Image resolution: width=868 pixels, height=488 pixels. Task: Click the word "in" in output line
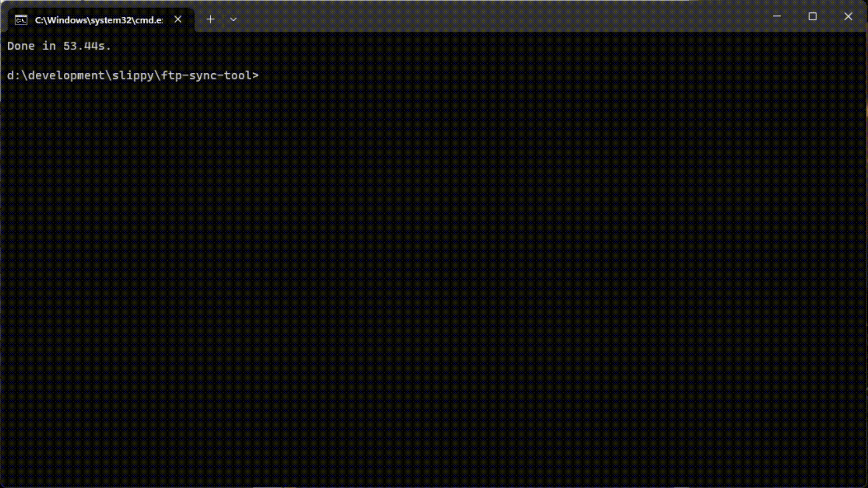pos(49,46)
